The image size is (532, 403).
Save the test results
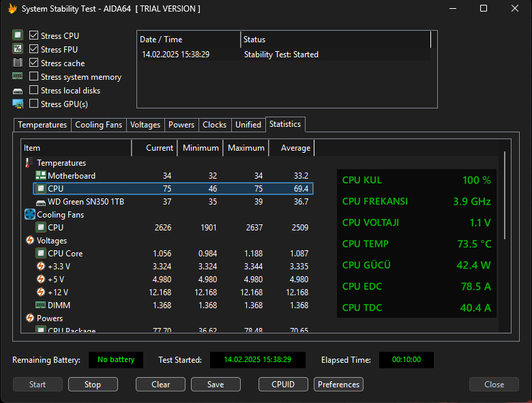point(216,385)
